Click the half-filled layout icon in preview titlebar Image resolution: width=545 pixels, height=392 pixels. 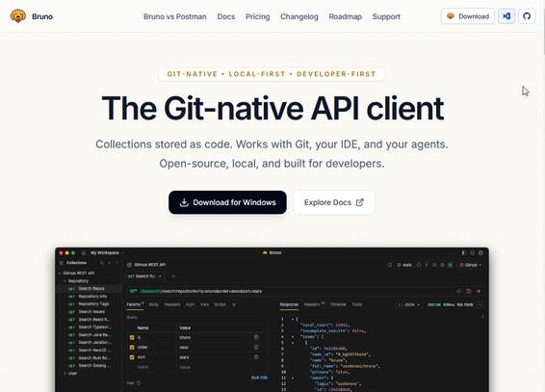click(x=464, y=252)
